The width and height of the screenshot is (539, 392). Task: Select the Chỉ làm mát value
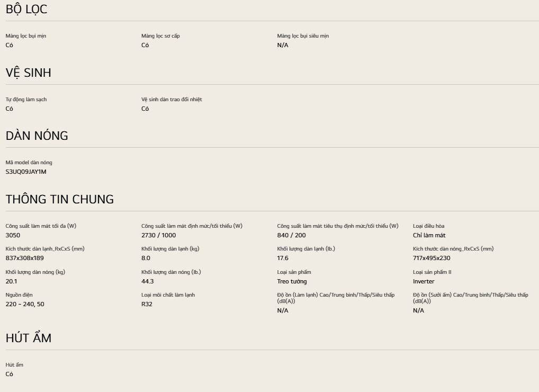pyautogui.click(x=429, y=235)
